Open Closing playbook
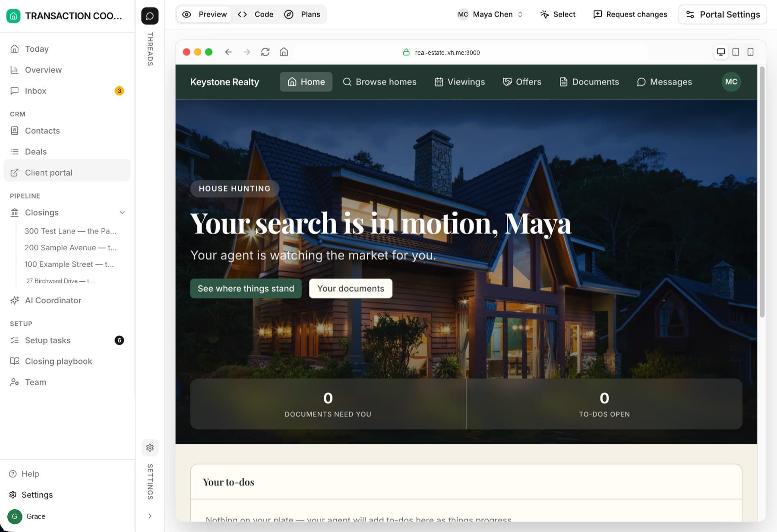Viewport: 777px width, 532px height. [67, 361]
